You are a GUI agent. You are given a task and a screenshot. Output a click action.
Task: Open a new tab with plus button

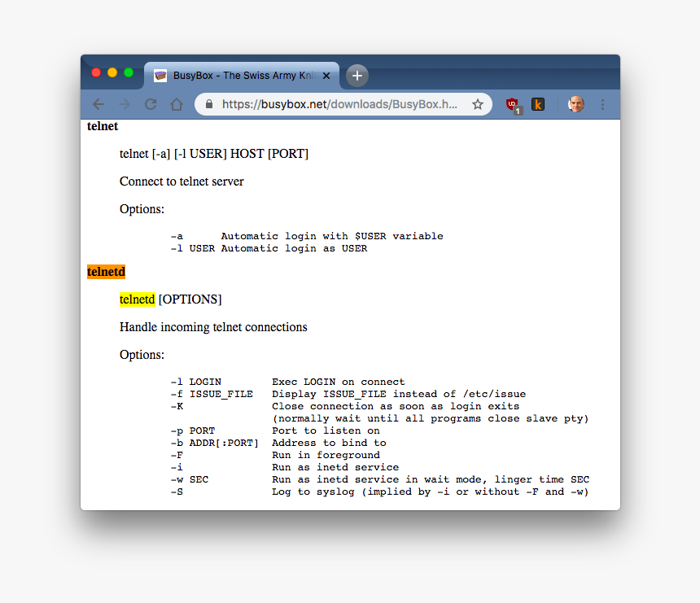[357, 76]
